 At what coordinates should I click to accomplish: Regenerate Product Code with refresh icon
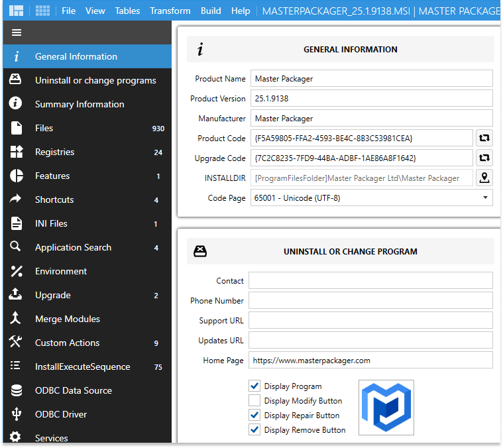484,139
